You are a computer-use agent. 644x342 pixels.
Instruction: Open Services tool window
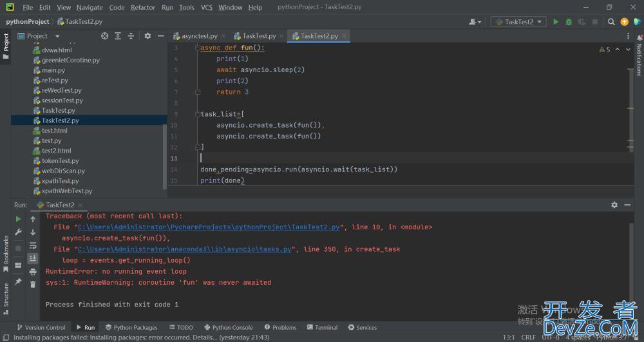pos(362,327)
